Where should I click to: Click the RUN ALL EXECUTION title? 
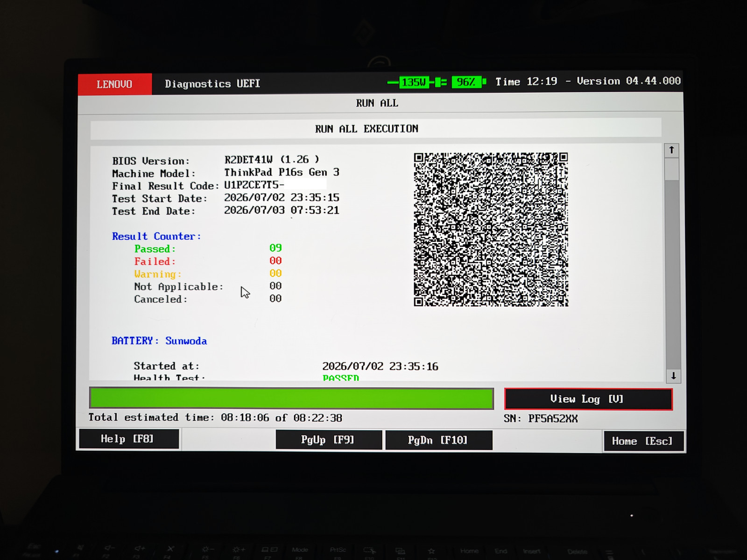[x=367, y=129]
